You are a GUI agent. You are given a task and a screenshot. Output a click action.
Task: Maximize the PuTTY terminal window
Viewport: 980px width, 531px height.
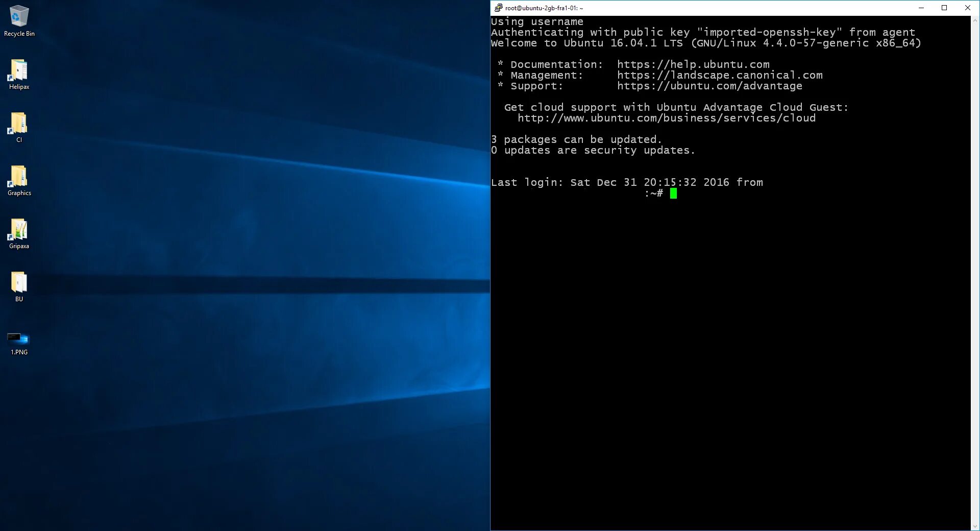pos(944,8)
